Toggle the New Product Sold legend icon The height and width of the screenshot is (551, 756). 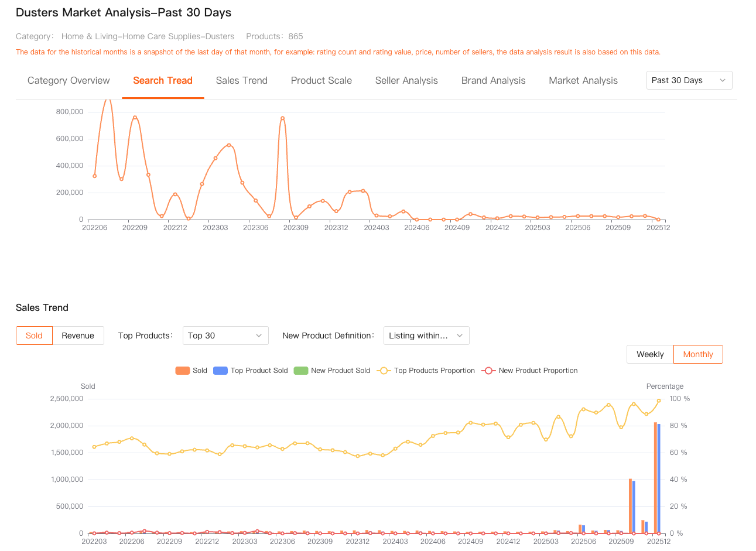(x=301, y=371)
